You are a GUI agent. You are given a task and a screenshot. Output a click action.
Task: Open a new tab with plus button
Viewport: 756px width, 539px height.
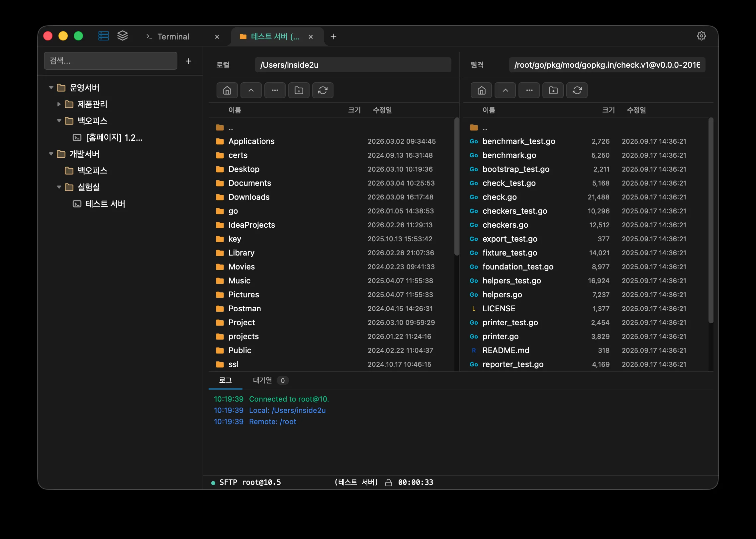pos(333,37)
